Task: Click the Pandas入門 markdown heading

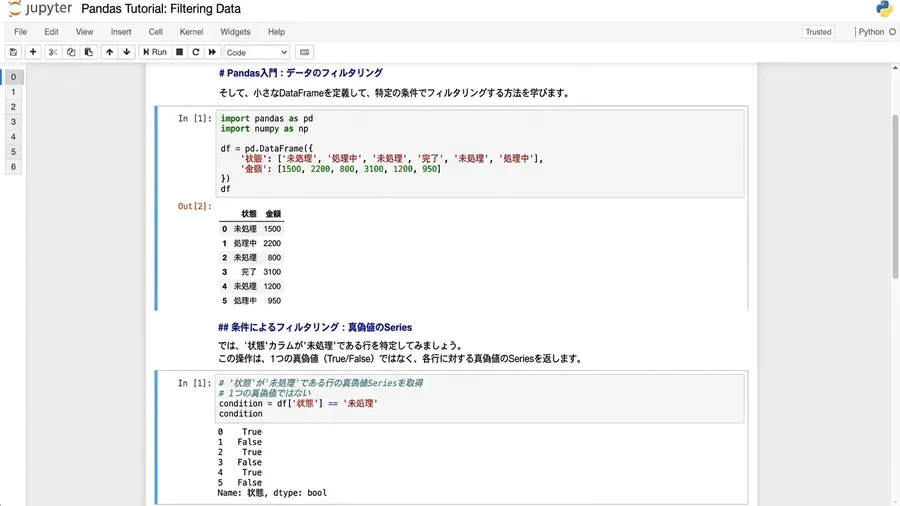Action: [x=301, y=73]
